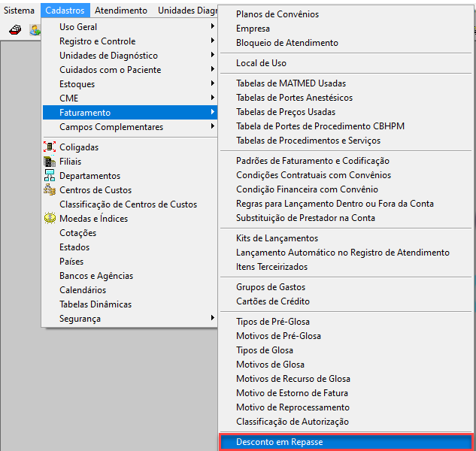The width and height of the screenshot is (476, 451).
Task: Open Motivos de Recurso de Glosa
Action: pyautogui.click(x=346, y=379)
